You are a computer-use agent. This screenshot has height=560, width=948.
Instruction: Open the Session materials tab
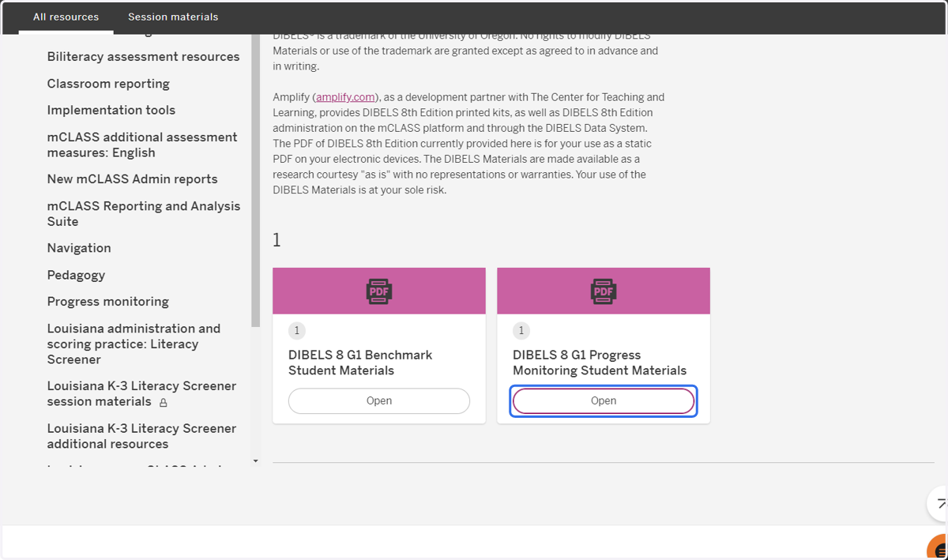(173, 17)
